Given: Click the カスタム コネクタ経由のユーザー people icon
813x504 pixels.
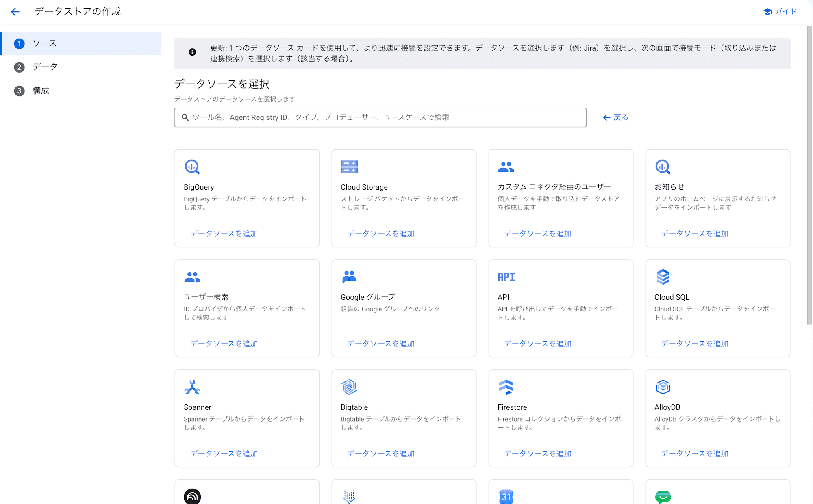Looking at the screenshot, I should (x=506, y=167).
